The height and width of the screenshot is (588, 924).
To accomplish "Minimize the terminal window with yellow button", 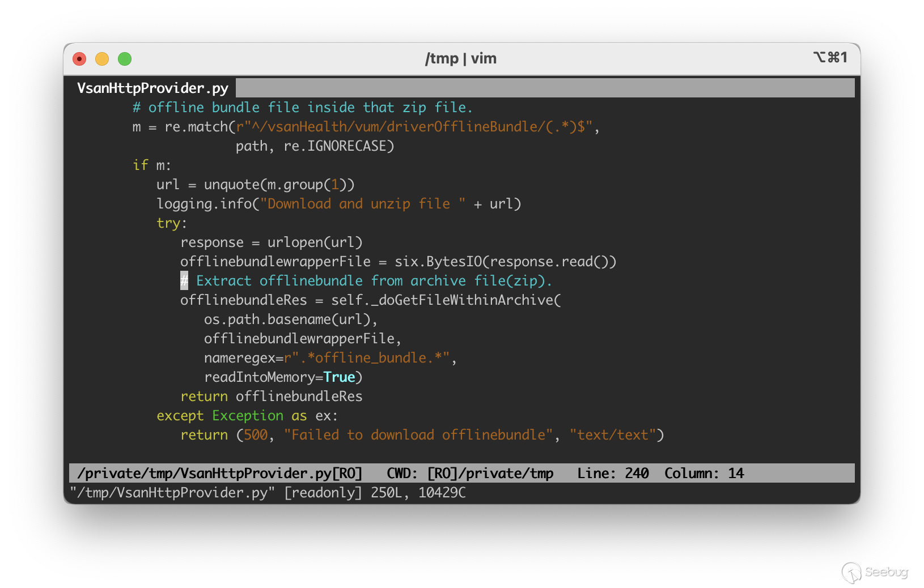I will 102,59.
